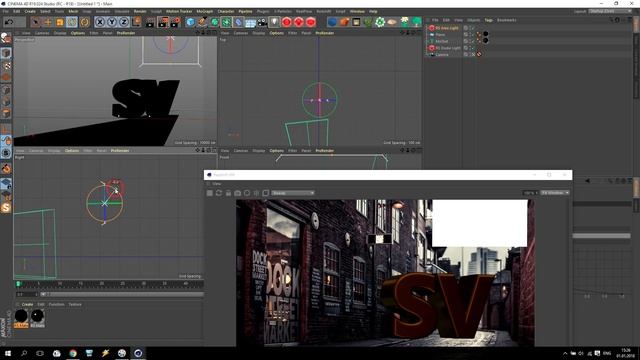The image size is (640, 360).
Task: Toggle visibility dots of RS Area Light
Action: click(471, 28)
